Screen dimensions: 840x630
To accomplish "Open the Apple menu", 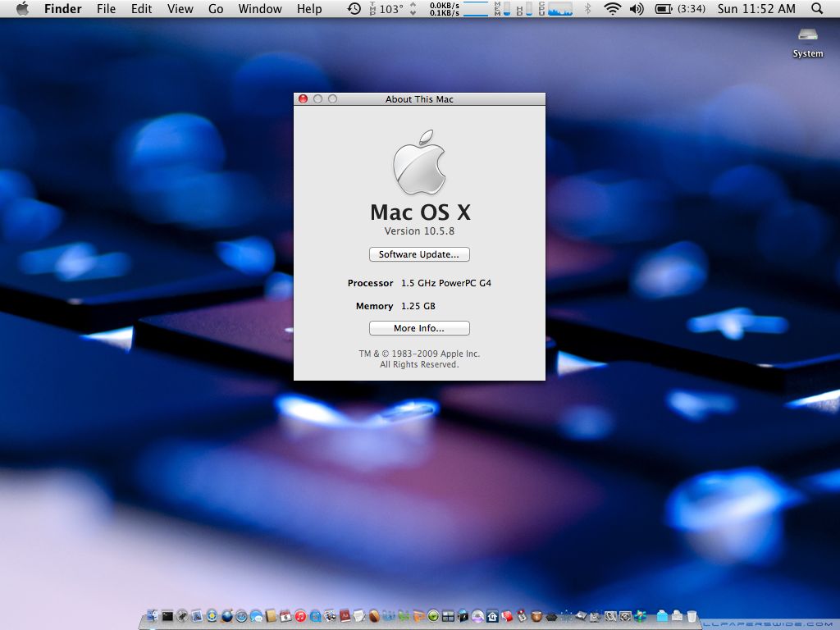I will [x=22, y=8].
